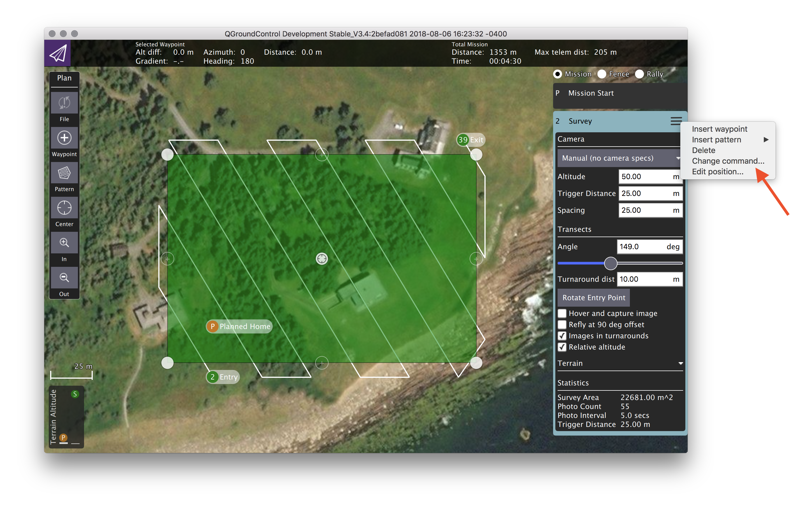Open the Manual (no camera specs) dropdown
This screenshot has height=509, width=812.
pos(619,158)
